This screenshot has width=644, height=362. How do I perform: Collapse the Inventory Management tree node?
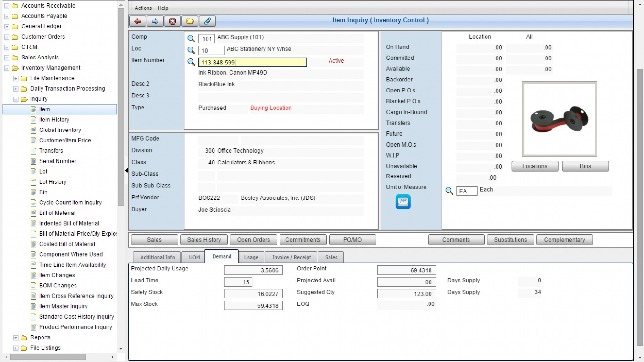7,68
